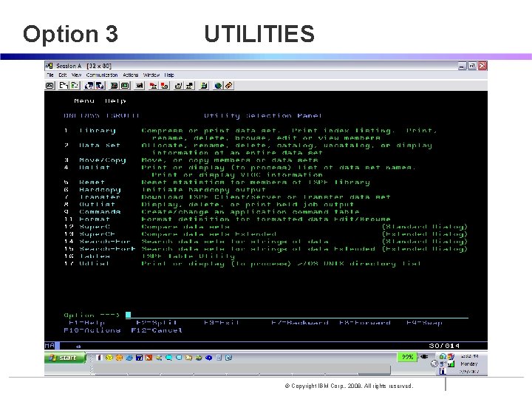Viewport: 532px width, 399px height.
Task: Click the Option ===> input field
Action: (297, 315)
